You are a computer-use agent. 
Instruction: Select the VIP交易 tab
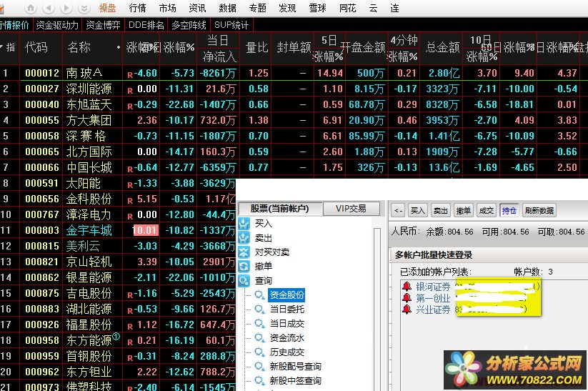[351, 209]
